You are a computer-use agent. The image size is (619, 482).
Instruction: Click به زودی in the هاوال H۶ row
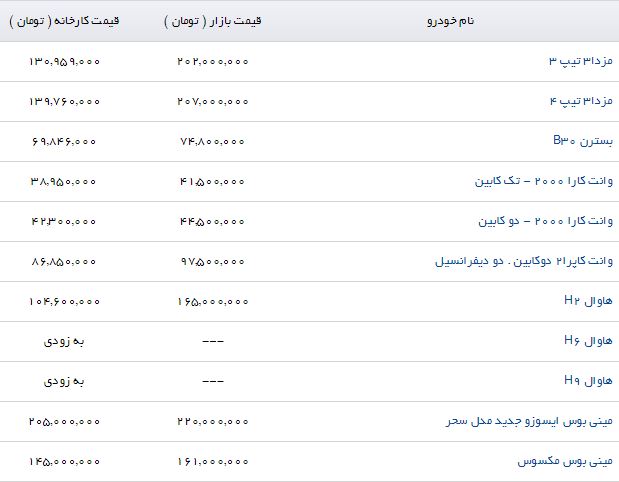click(64, 341)
